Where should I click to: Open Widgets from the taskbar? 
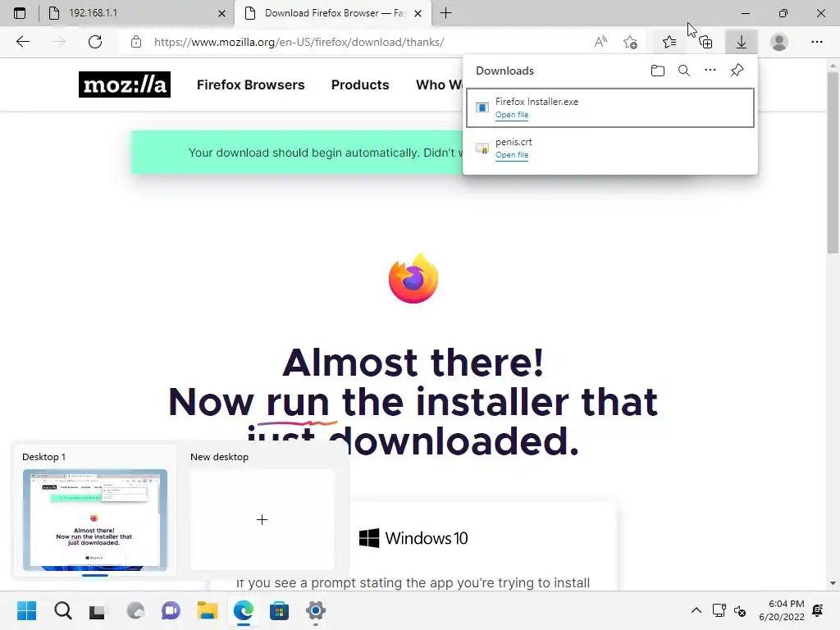point(135,610)
